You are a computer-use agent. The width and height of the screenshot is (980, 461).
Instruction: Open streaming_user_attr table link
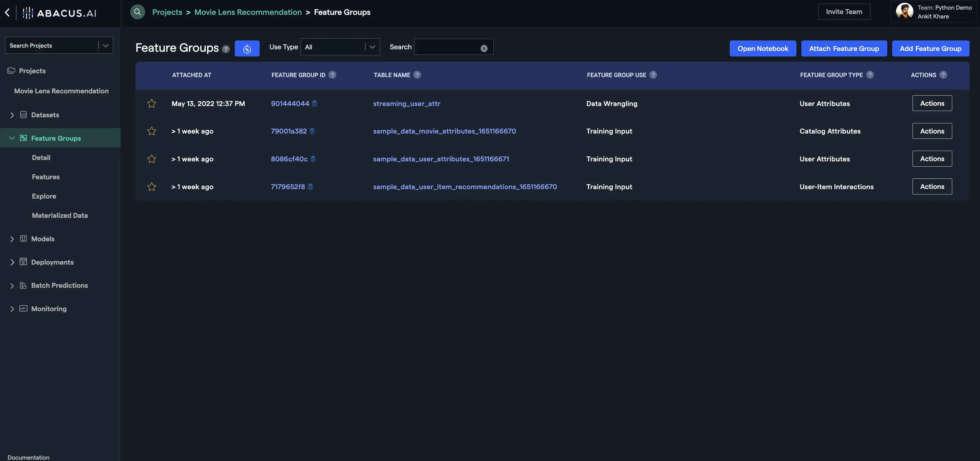point(406,104)
